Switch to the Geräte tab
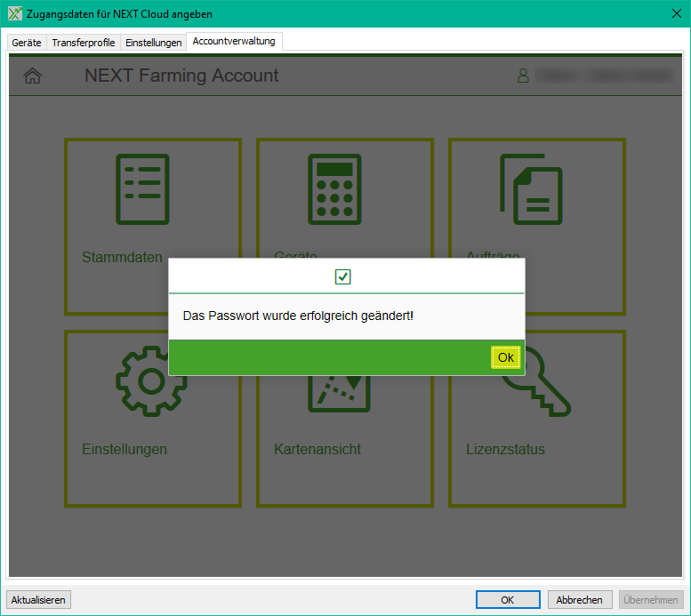Viewport: 691px width, 616px height. (x=27, y=43)
